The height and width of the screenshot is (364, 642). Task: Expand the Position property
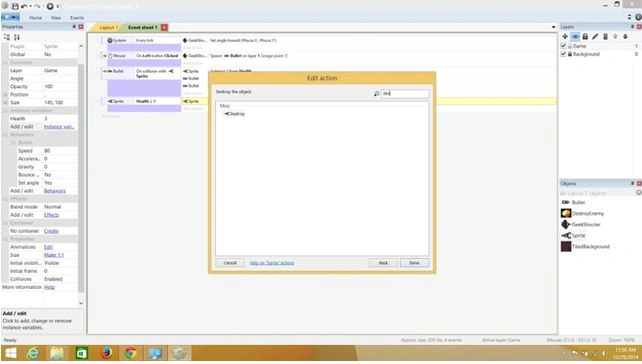coord(5,95)
